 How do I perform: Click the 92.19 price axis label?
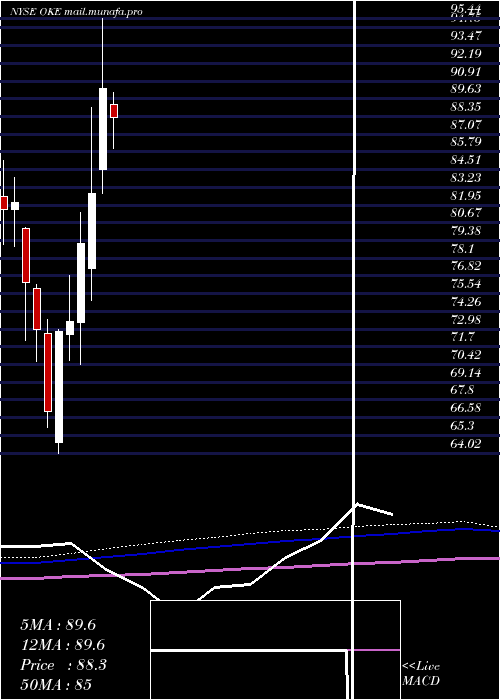(466, 54)
